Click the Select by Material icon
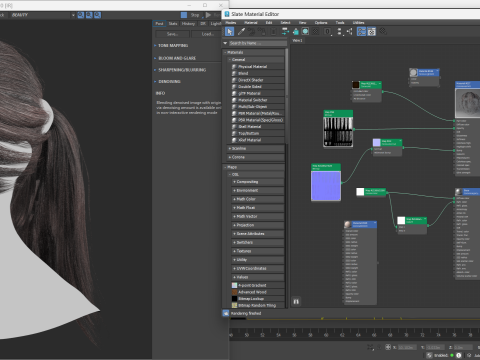480x360 pixels. 383,32
